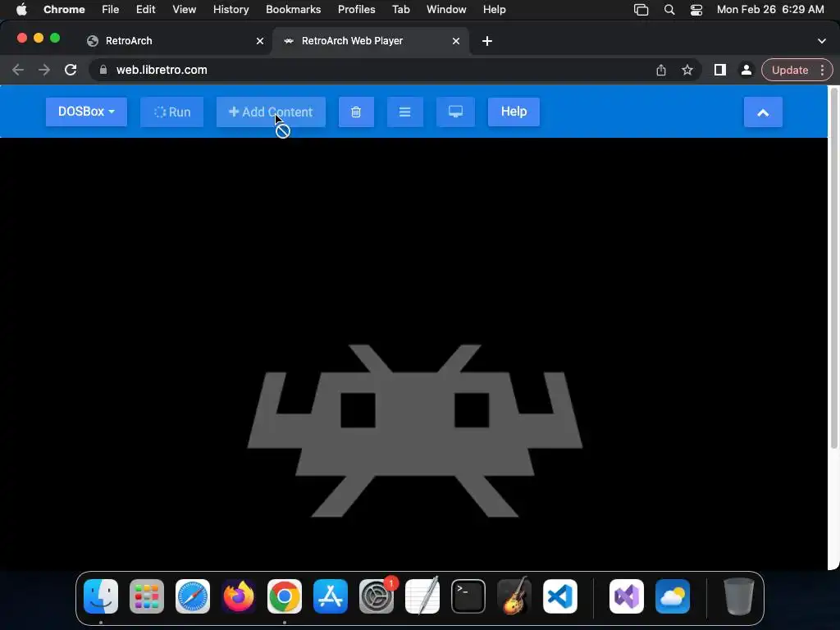Screen dimensions: 840x630
Task: Open Visual Studio from the Dock
Action: click(627, 596)
